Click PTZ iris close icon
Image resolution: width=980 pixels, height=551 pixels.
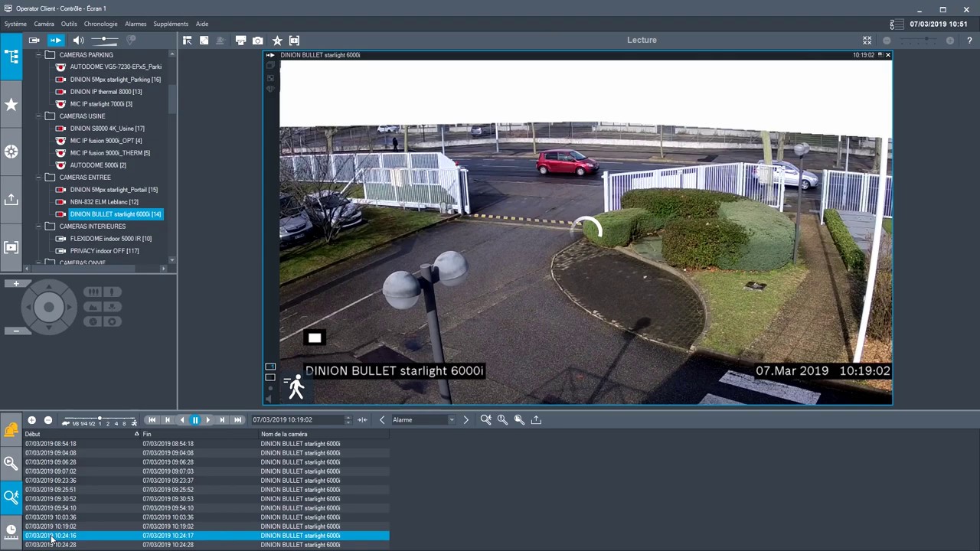(x=93, y=321)
